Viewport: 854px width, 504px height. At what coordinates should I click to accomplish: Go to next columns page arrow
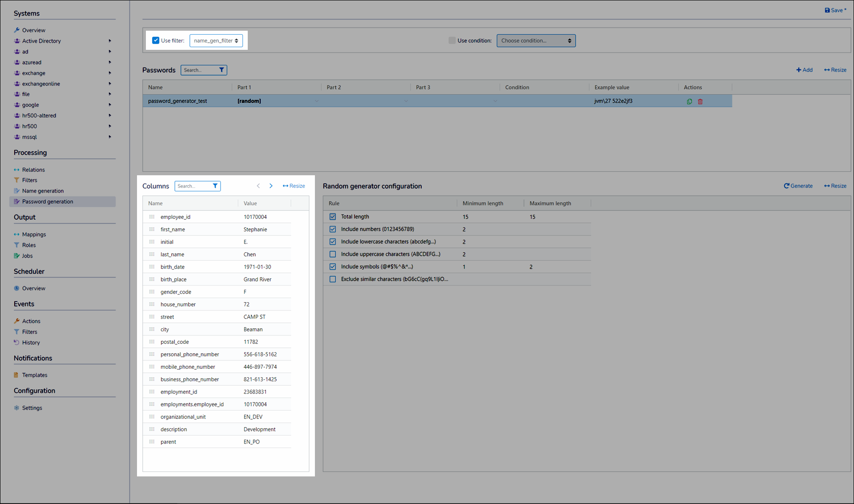[x=271, y=186]
